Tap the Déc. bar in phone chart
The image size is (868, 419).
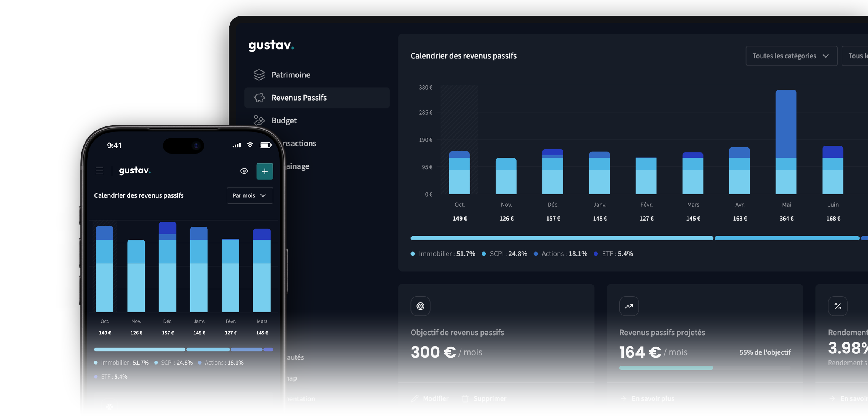168,267
